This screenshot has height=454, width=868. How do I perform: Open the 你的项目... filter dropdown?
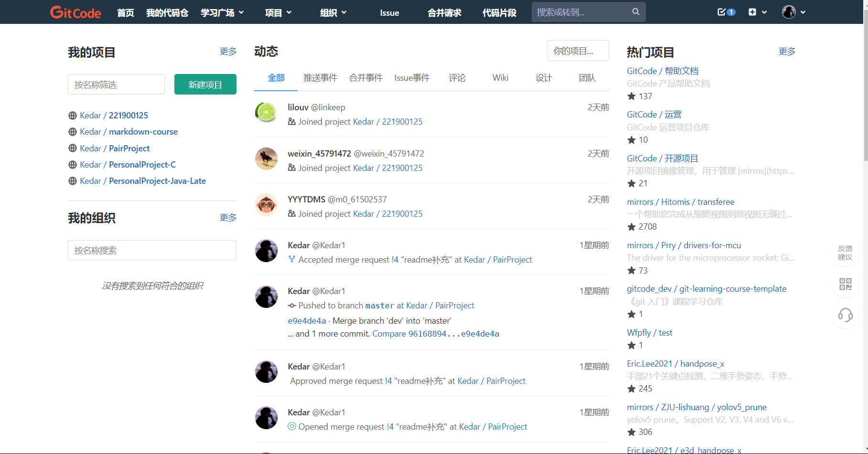(578, 51)
